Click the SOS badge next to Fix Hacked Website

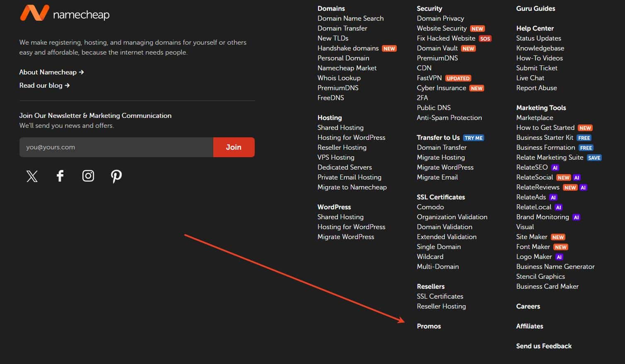coord(485,38)
